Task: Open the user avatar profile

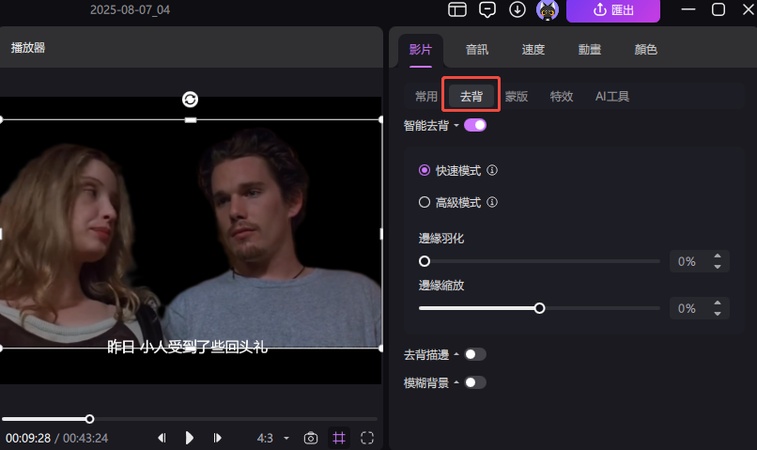Action: (547, 10)
